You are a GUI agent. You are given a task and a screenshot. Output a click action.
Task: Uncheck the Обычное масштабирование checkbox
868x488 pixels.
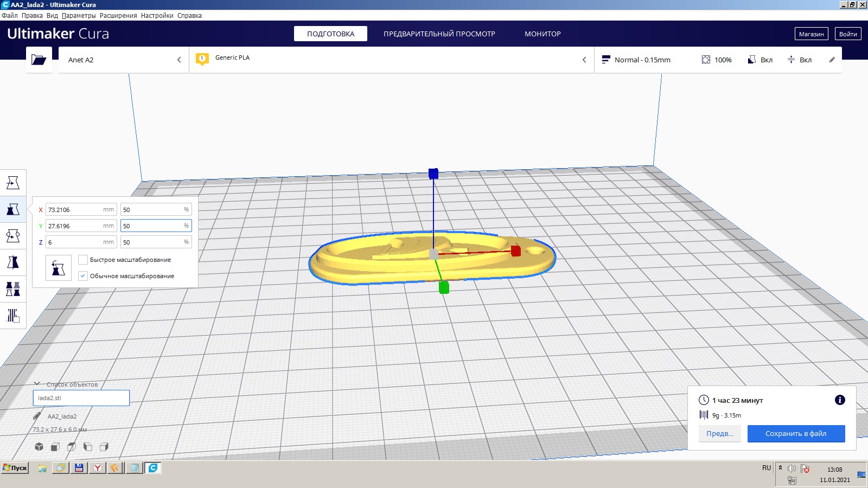83,276
